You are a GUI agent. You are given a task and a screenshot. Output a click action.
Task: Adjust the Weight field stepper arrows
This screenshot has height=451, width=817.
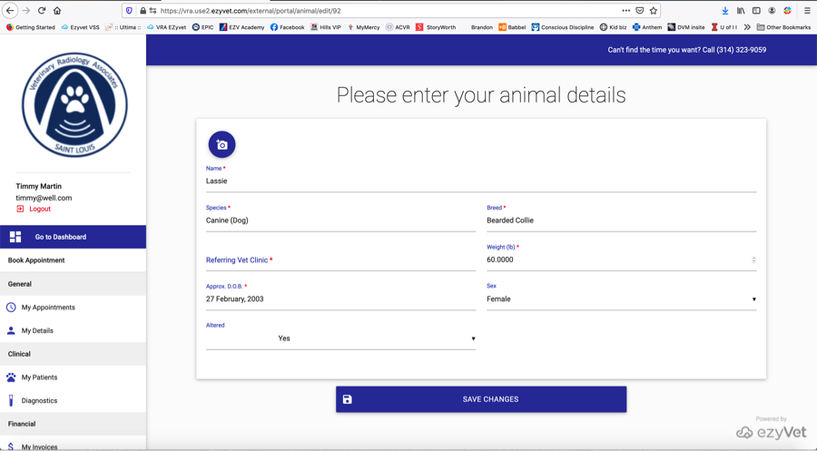[753, 259]
